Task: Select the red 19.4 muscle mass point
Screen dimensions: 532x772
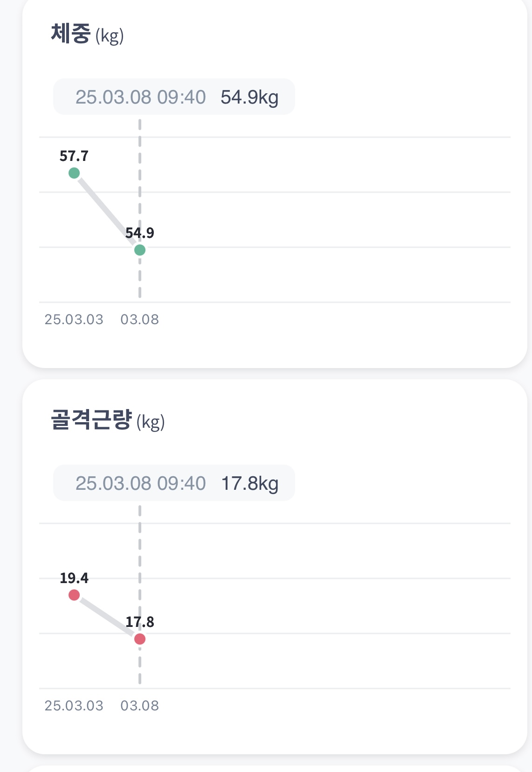Action: (x=74, y=595)
